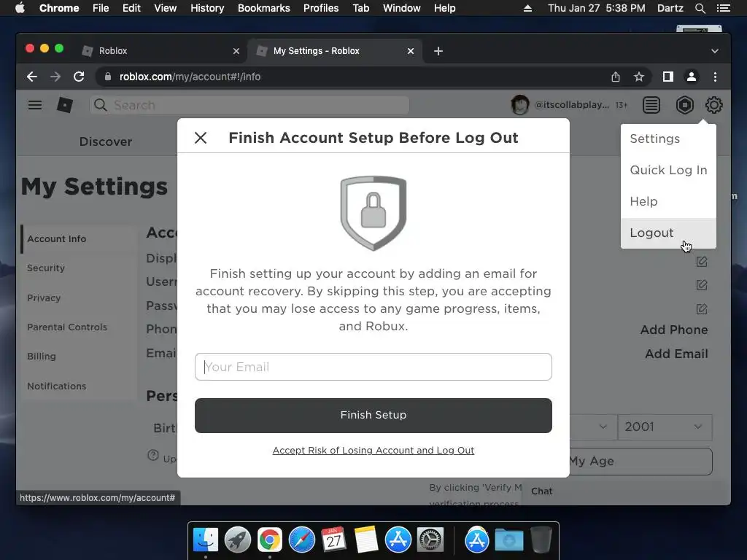Viewport: 747px width, 560px height.
Task: Expand the birth year 2001 dropdown
Action: tap(665, 427)
